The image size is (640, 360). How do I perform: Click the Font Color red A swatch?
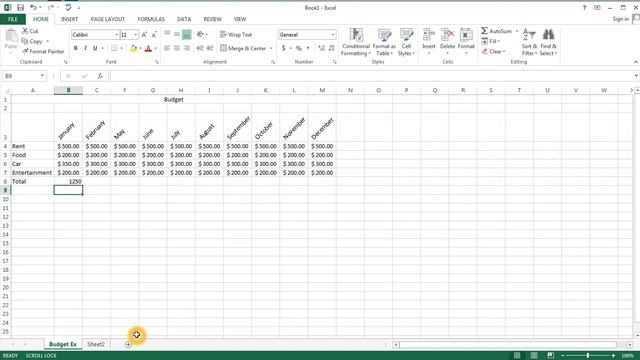coord(148,48)
